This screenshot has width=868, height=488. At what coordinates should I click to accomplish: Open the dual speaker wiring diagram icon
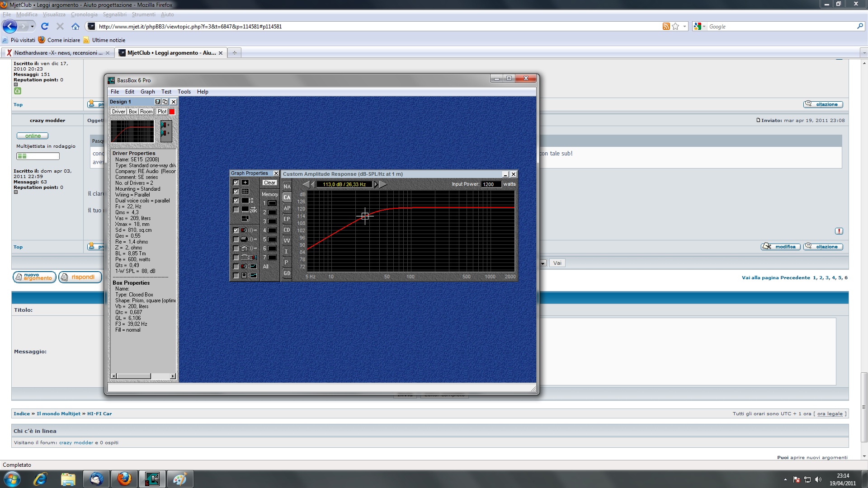(x=166, y=131)
